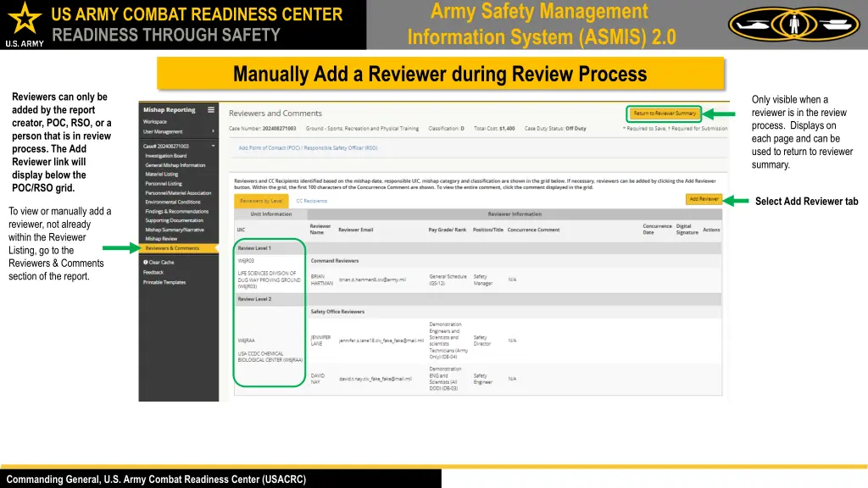Click the U.S. Army star logo
Screen dimensions: 868x488
25,19
